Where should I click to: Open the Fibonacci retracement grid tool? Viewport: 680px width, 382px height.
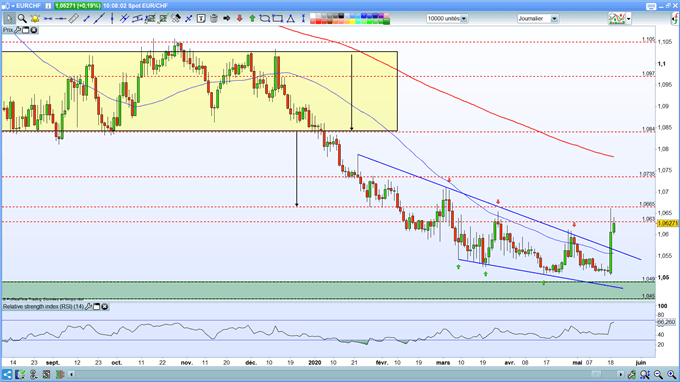(x=150, y=19)
